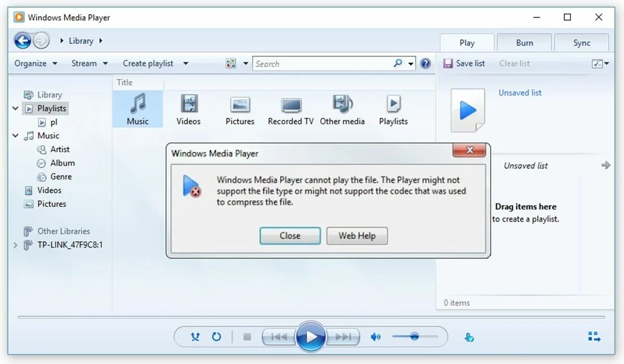Select Genre under Music
624x364 pixels.
[x=55, y=176]
